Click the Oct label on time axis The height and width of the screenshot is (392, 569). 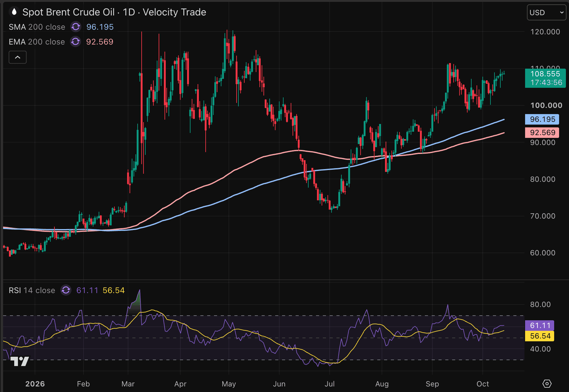483,384
